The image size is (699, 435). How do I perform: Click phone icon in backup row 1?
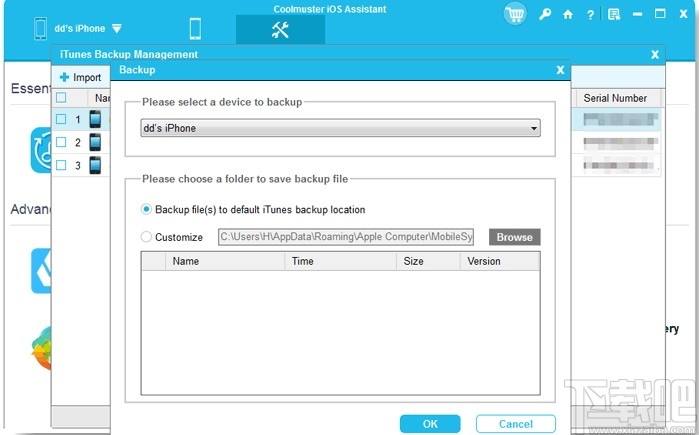[x=95, y=119]
